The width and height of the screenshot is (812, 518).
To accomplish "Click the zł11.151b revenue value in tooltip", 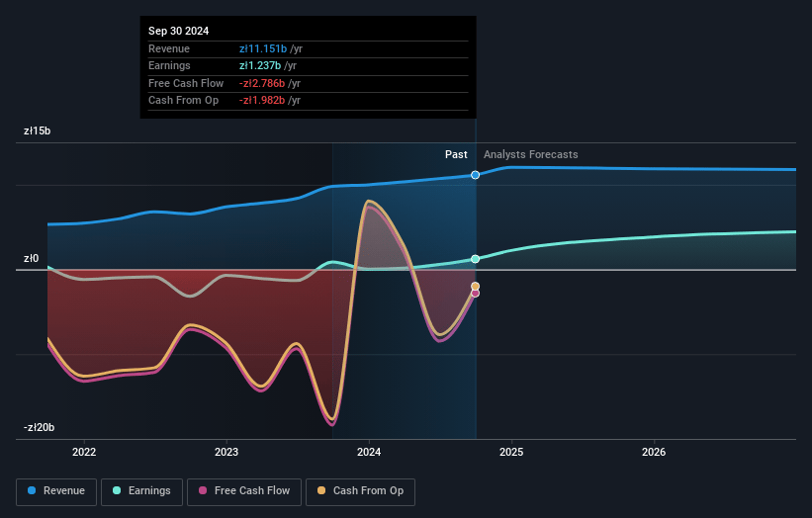I will (x=263, y=48).
